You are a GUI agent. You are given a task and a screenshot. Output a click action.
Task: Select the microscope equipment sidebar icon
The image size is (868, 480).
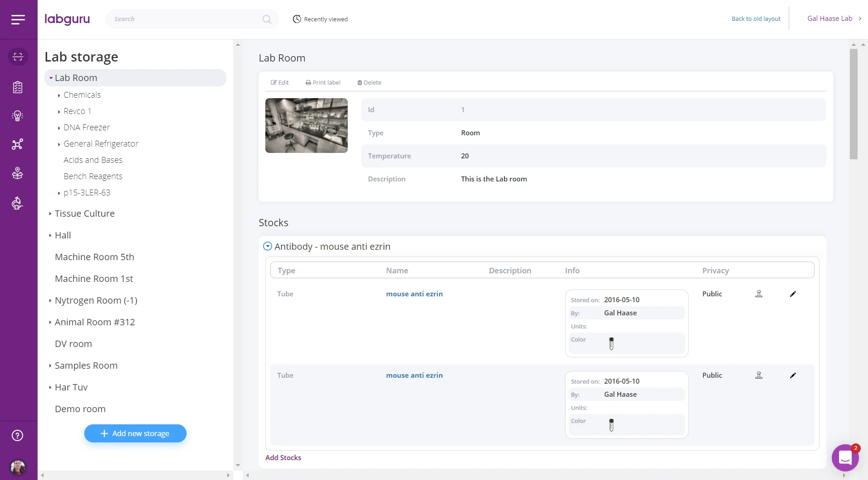point(17,203)
